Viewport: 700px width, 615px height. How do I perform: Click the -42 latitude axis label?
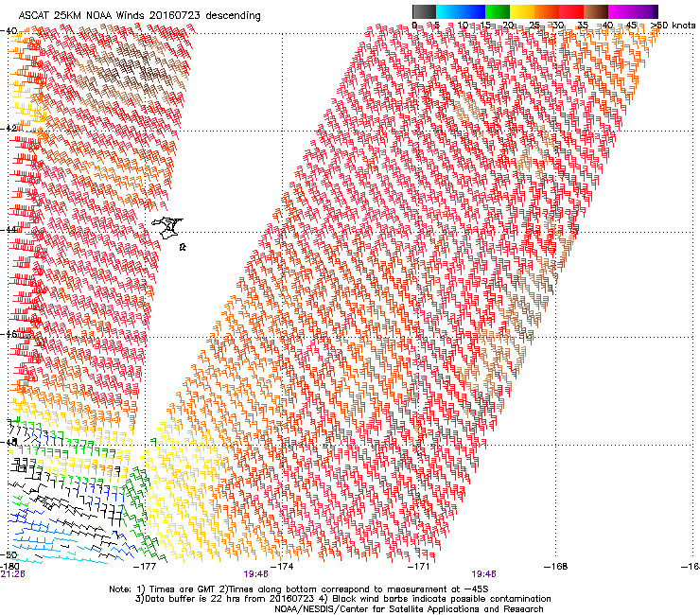click(x=9, y=128)
